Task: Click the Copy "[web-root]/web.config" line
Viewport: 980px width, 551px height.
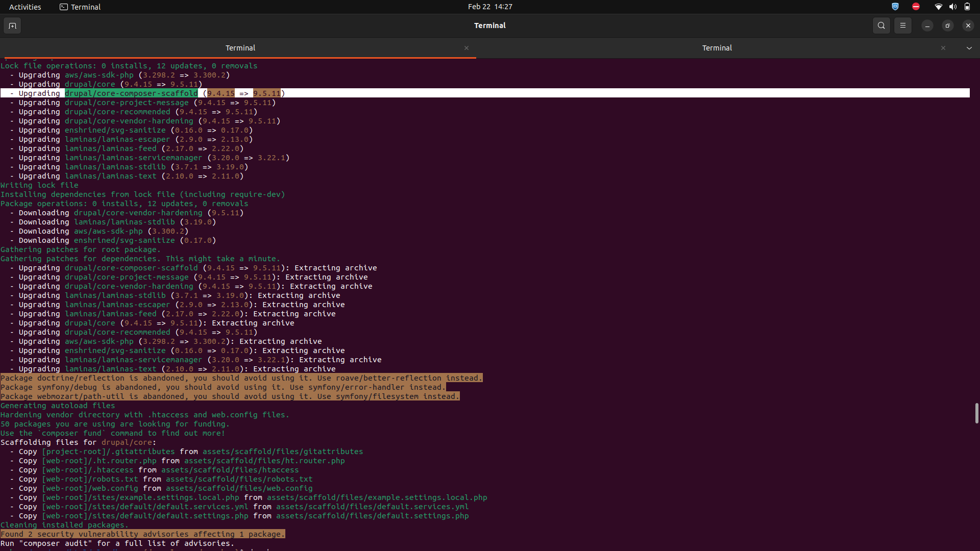Action: click(161, 488)
